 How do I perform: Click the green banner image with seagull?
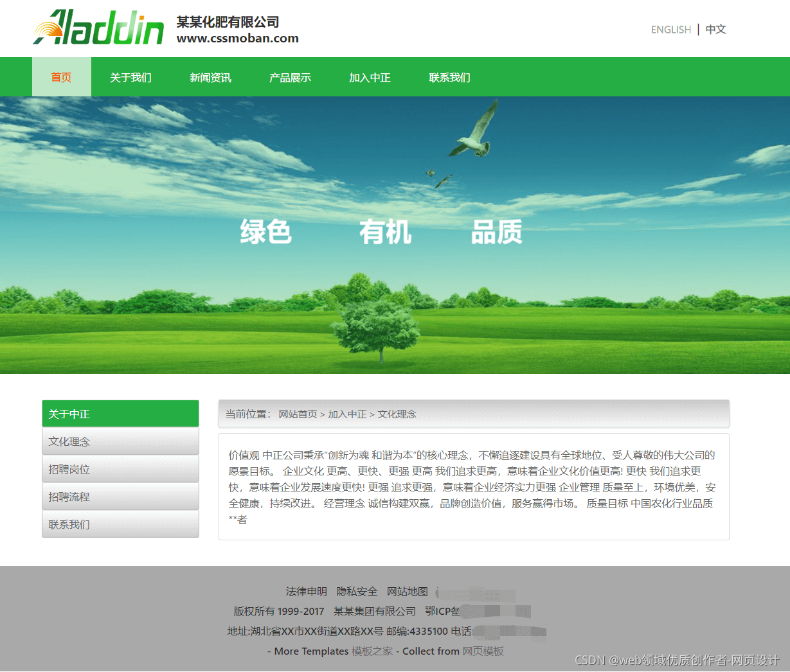point(395,235)
